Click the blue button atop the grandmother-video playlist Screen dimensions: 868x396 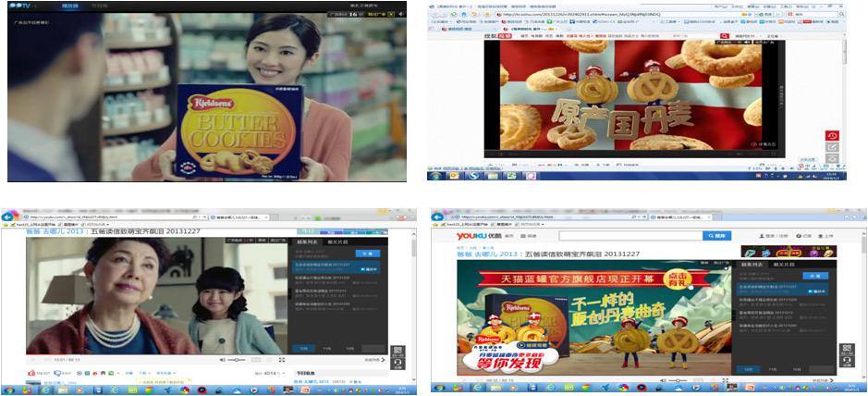pyautogui.click(x=367, y=254)
